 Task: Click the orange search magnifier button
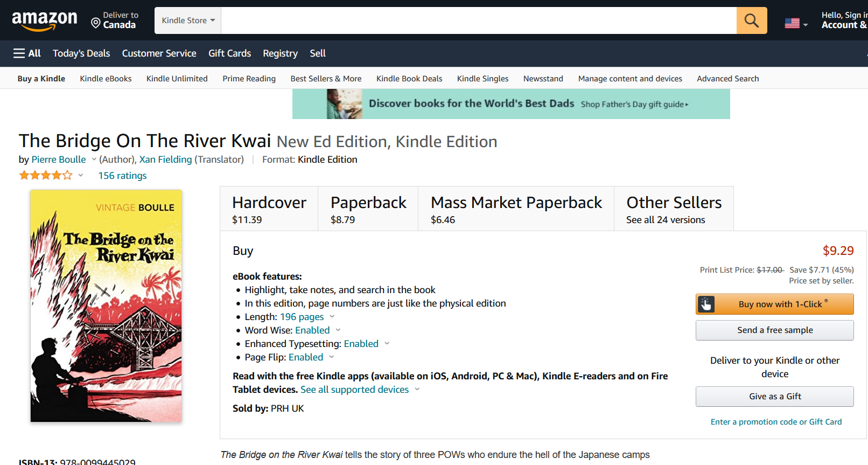pyautogui.click(x=751, y=20)
